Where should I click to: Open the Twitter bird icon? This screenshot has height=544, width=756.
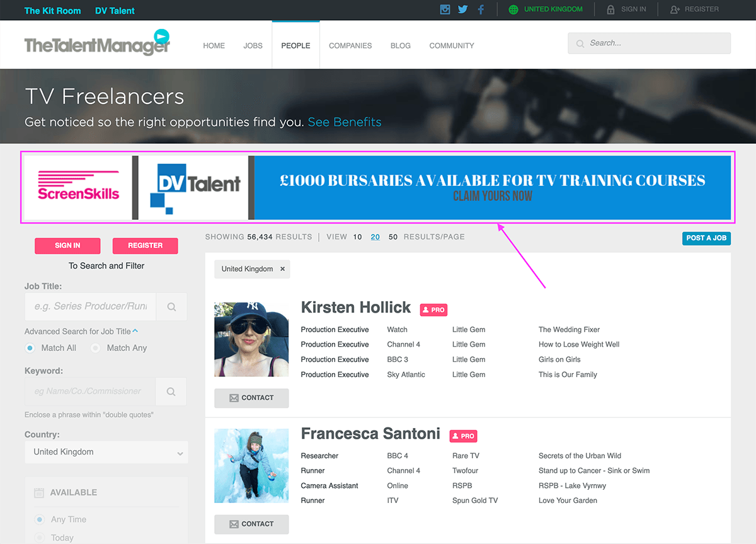click(x=463, y=9)
